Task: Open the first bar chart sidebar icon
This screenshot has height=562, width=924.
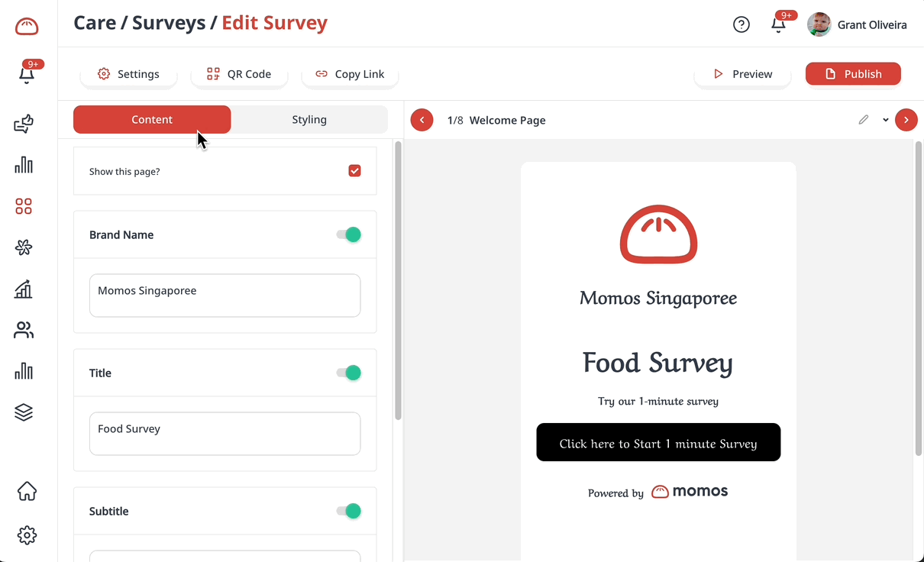Action: (24, 165)
